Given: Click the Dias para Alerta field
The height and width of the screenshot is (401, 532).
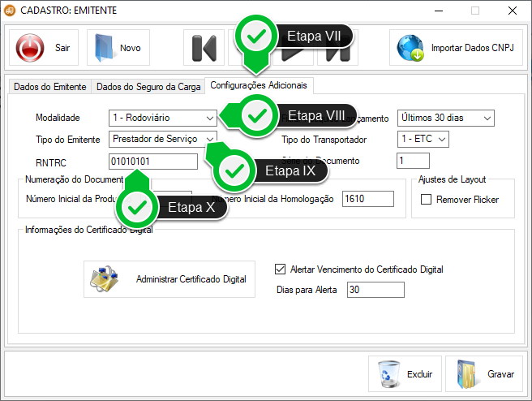Looking at the screenshot, I should coord(375,290).
